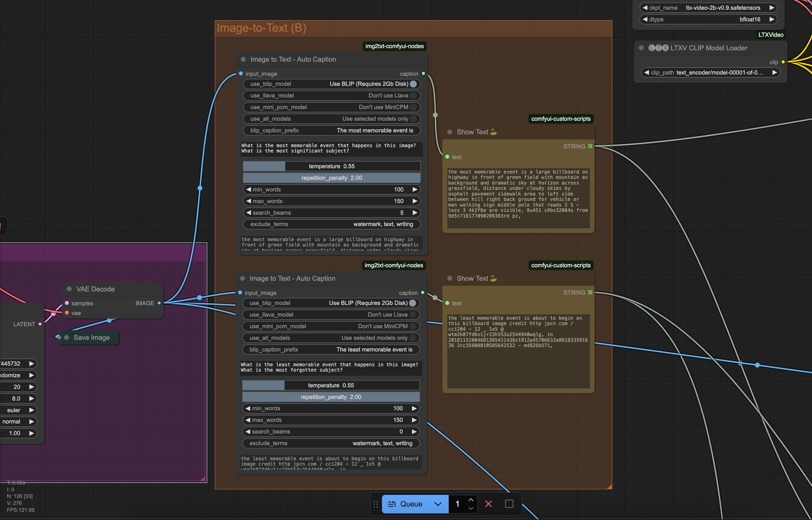This screenshot has width=812, height=520.
Task: Collapse the upper Show Text node dot
Action: click(x=450, y=132)
